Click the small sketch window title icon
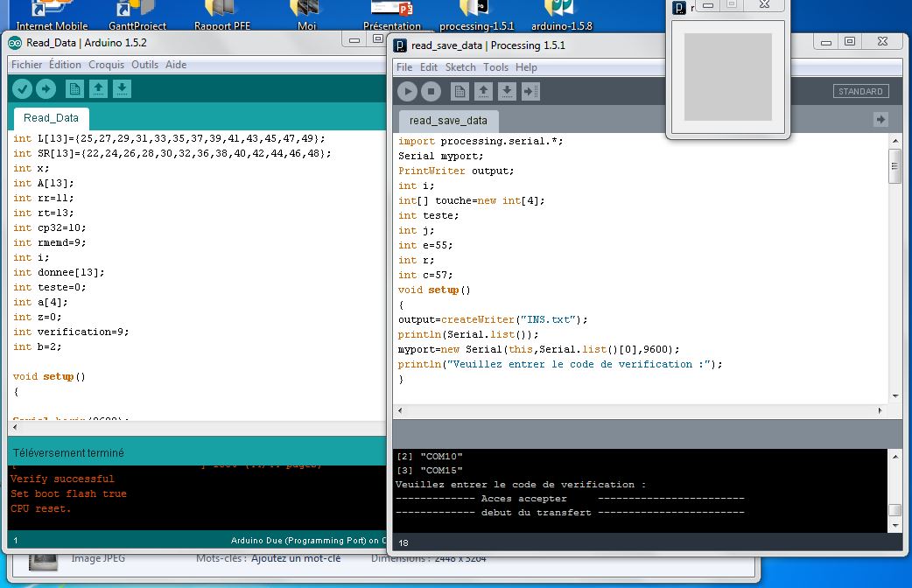The image size is (912, 588). [679, 8]
